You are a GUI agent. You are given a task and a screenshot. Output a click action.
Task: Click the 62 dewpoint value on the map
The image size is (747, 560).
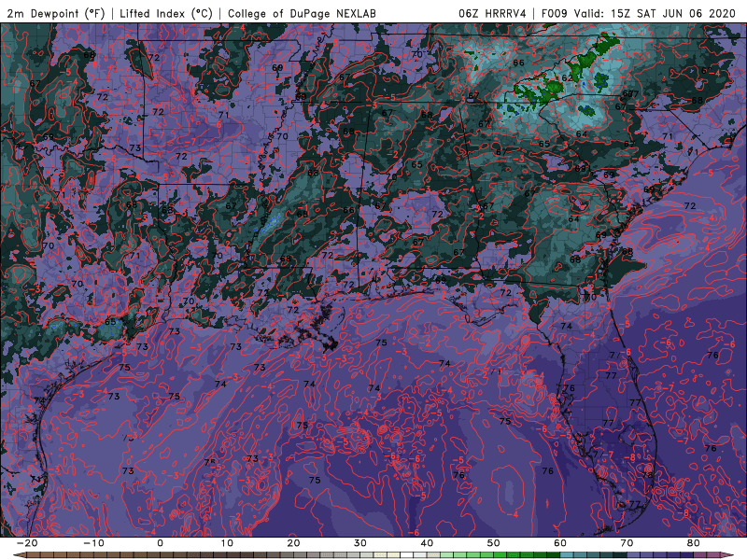tap(567, 78)
